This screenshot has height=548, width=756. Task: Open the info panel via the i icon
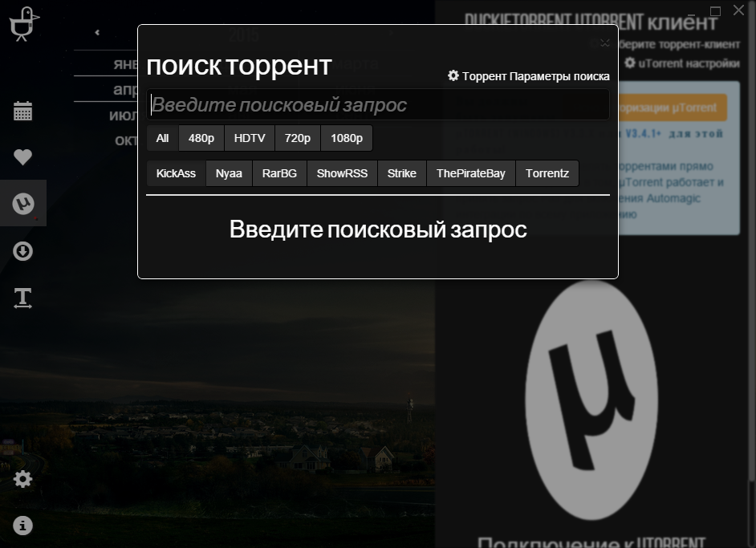tap(22, 526)
